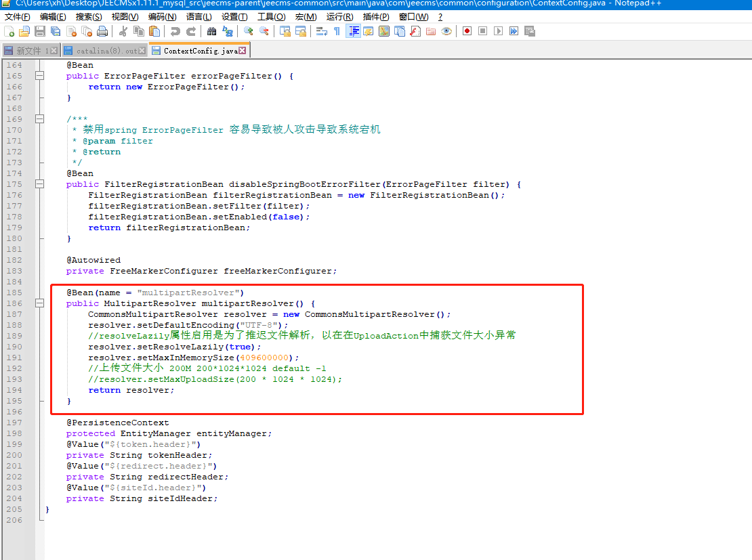This screenshot has width=752, height=560.
Task: Click the Redo arrow icon
Action: 191,32
